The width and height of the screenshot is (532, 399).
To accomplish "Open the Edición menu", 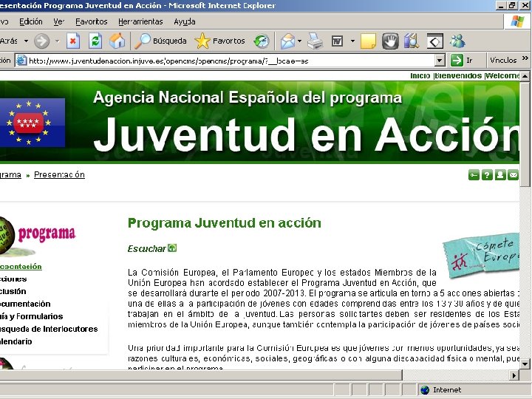I will coord(31,21).
